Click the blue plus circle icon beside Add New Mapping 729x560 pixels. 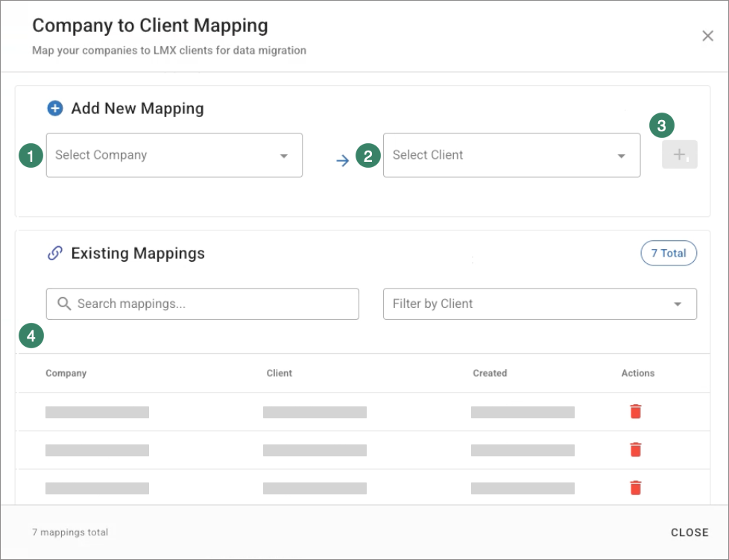[55, 109]
